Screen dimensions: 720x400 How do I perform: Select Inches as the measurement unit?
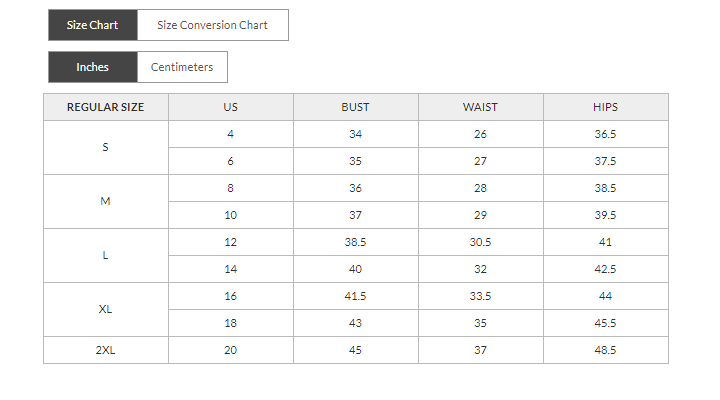tap(92, 67)
